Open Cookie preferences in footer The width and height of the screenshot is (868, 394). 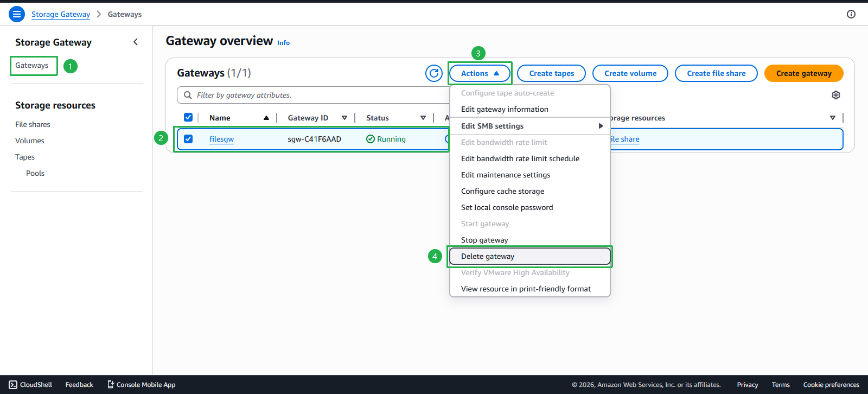tap(831, 385)
